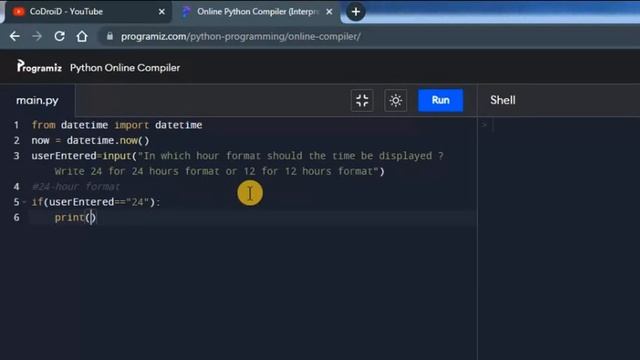
Task: Go to the browser home icon
Action: click(x=82, y=36)
